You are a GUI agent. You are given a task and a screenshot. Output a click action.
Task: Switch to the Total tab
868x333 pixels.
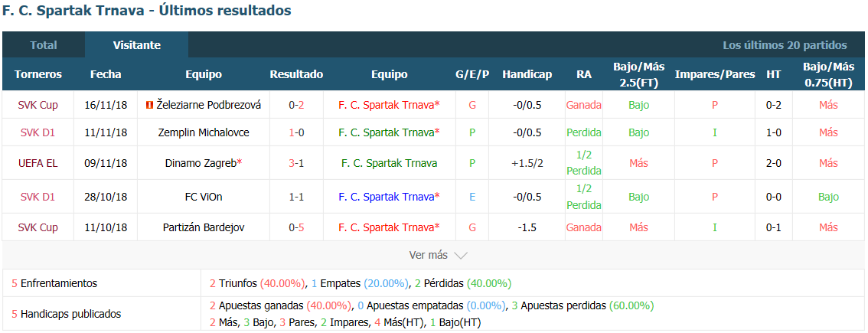(x=44, y=45)
